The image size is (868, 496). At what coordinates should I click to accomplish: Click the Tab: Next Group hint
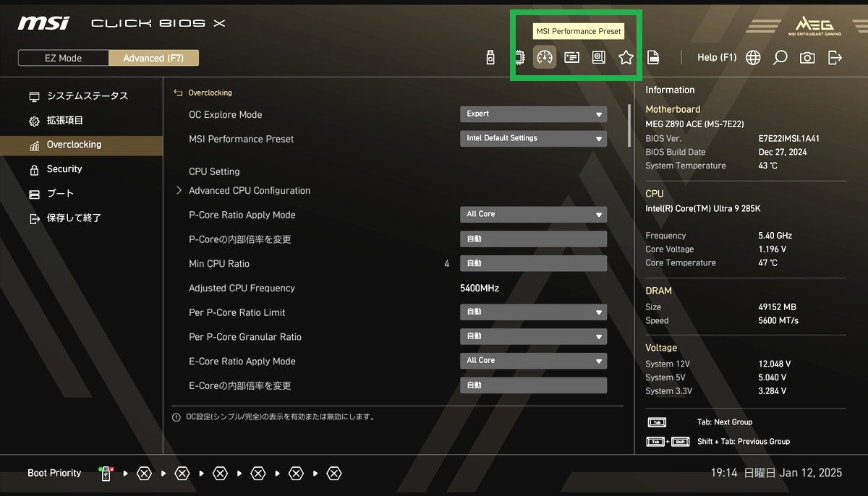click(x=725, y=422)
